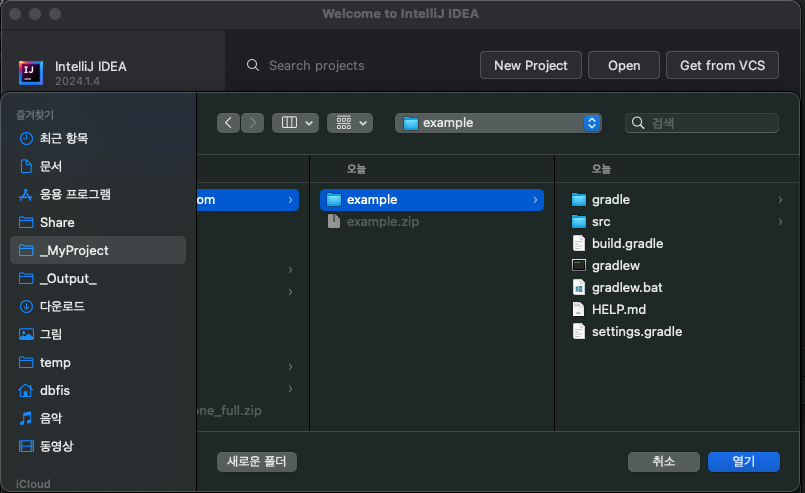
Task: Select the example.zip file name
Action: pos(382,222)
